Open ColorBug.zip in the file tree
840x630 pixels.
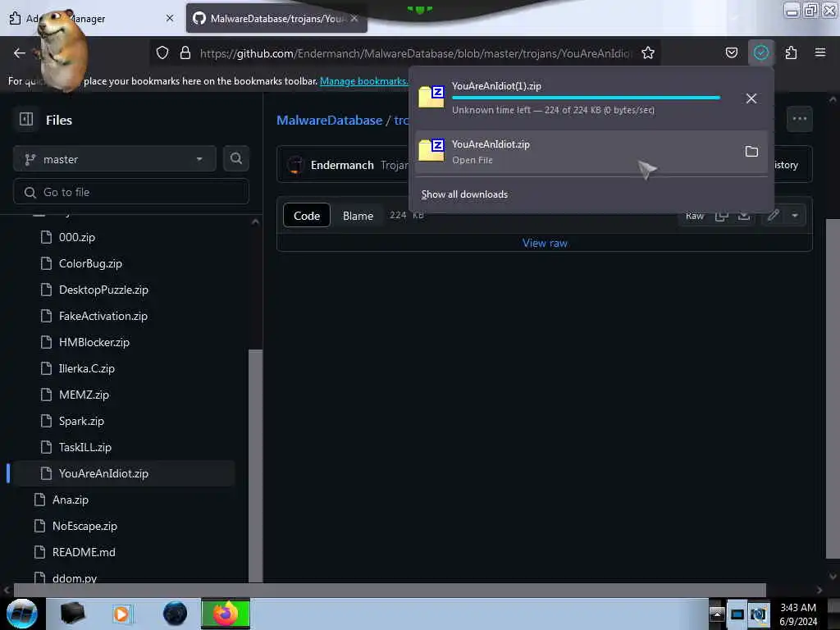pos(90,263)
